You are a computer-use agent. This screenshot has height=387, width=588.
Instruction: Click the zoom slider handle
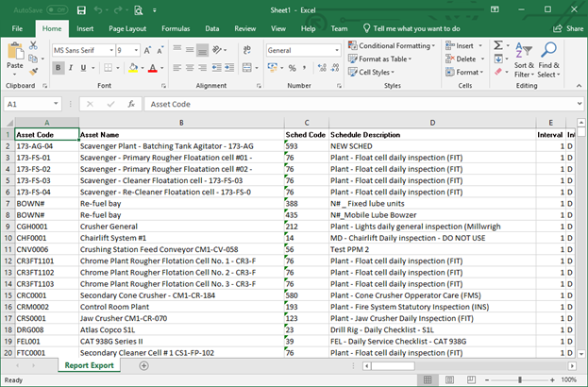click(x=520, y=379)
